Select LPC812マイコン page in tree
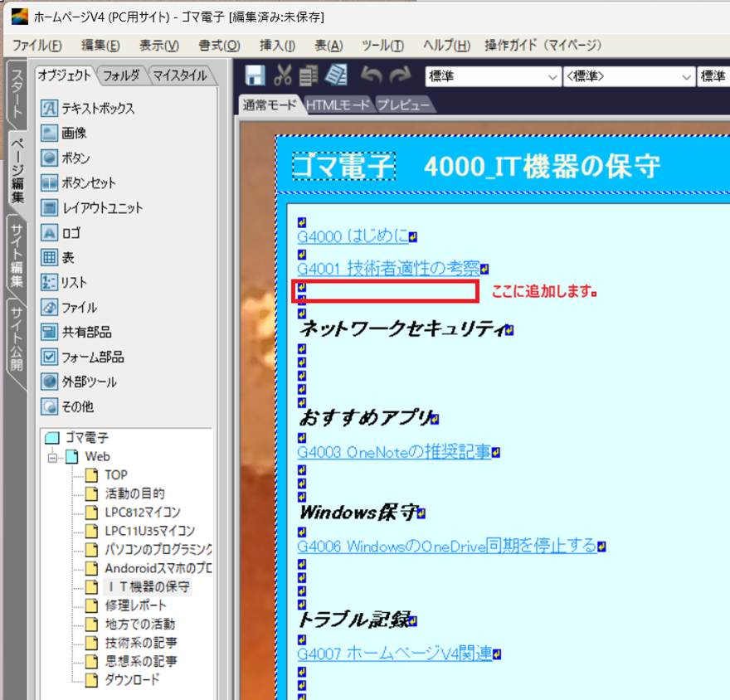This screenshot has height=700, width=730. click(143, 512)
